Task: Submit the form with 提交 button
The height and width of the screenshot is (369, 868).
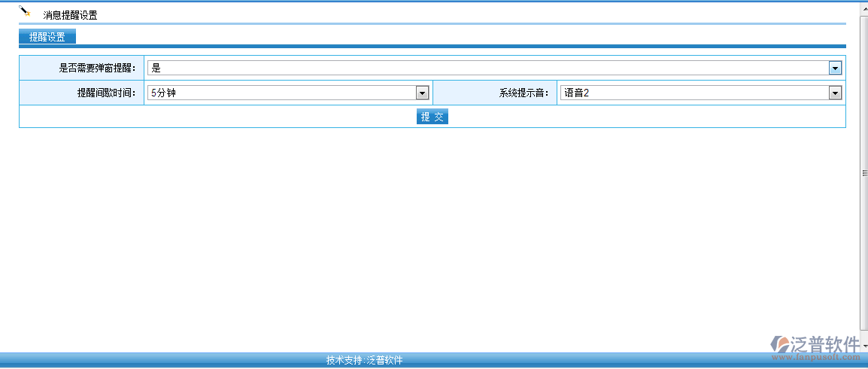Action: [432, 117]
